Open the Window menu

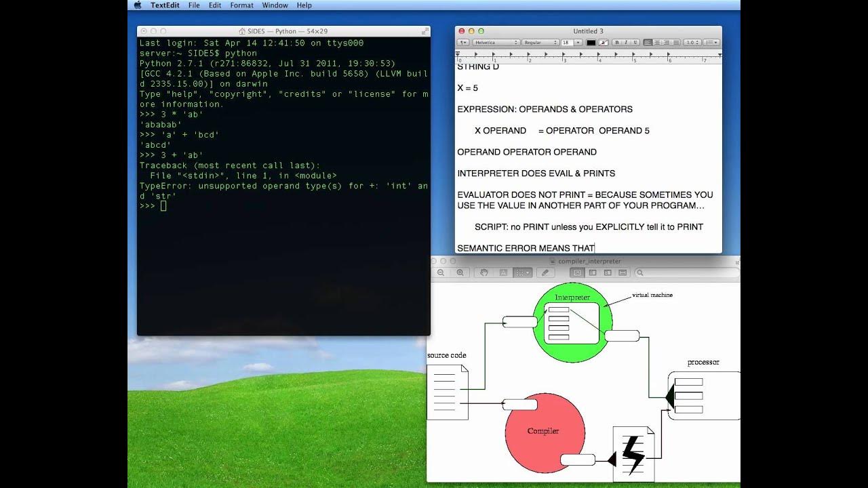(275, 5)
